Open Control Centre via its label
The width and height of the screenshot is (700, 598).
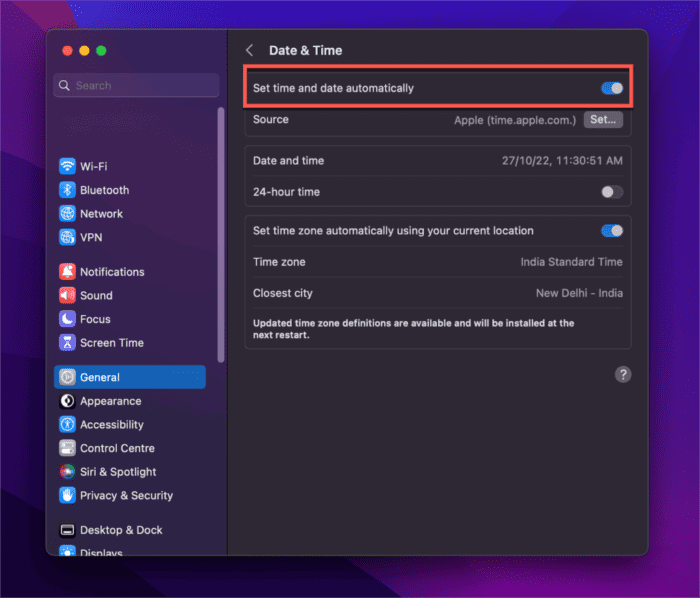[x=117, y=448]
